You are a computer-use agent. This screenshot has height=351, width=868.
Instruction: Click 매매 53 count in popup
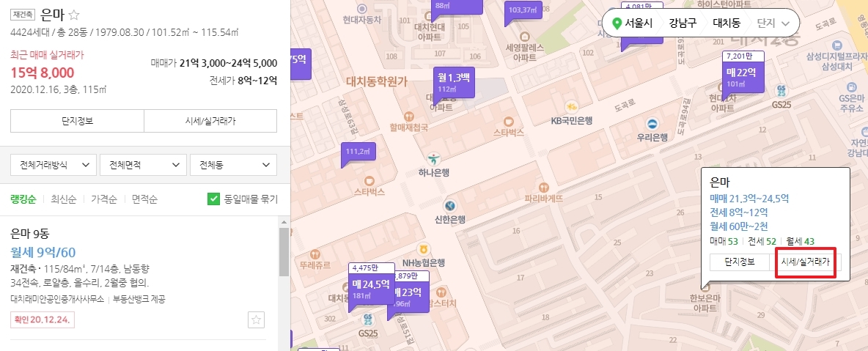tap(724, 241)
